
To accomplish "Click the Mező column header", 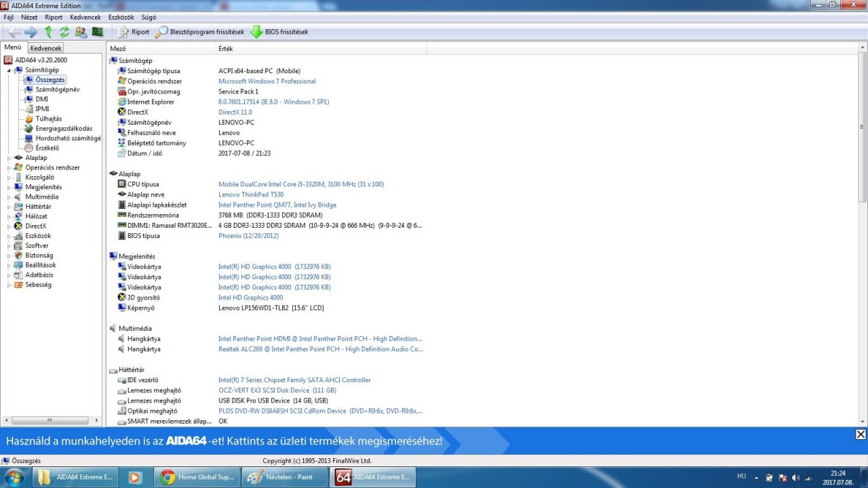I will (161, 49).
